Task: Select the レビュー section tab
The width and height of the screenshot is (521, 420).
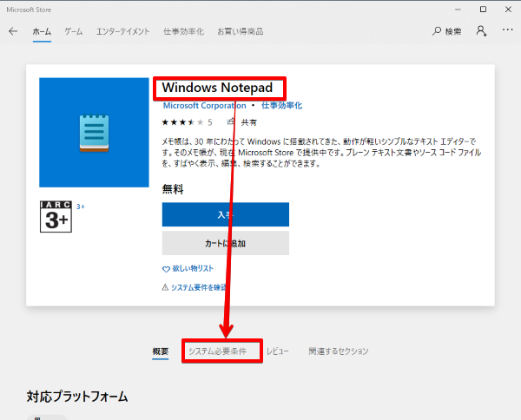Action: (278, 351)
